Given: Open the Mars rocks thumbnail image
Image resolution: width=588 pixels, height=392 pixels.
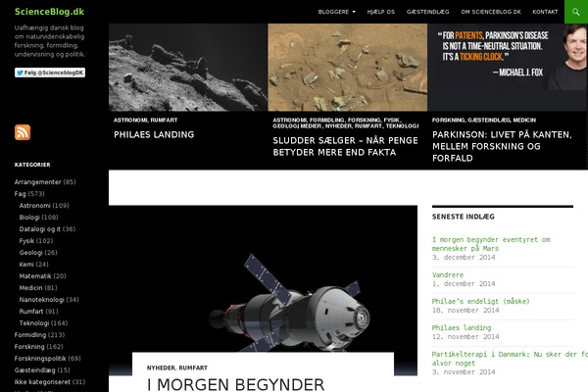Looking at the screenshot, I should pyautogui.click(x=348, y=68).
